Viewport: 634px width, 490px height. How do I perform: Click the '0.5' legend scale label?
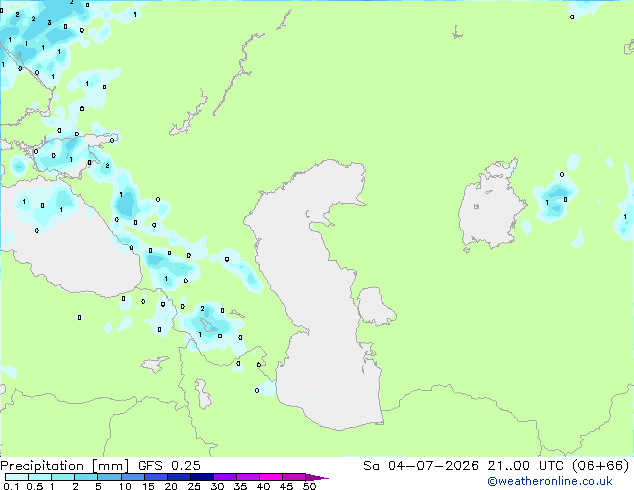(x=35, y=486)
